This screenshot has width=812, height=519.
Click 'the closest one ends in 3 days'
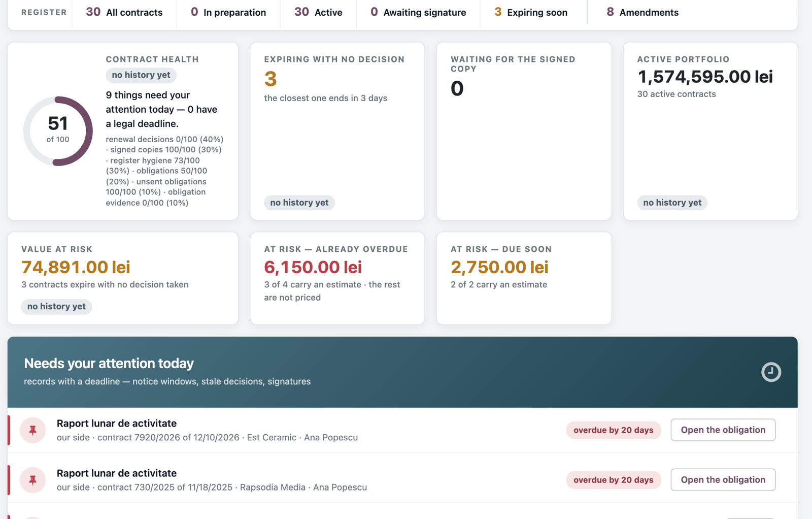[x=325, y=98]
